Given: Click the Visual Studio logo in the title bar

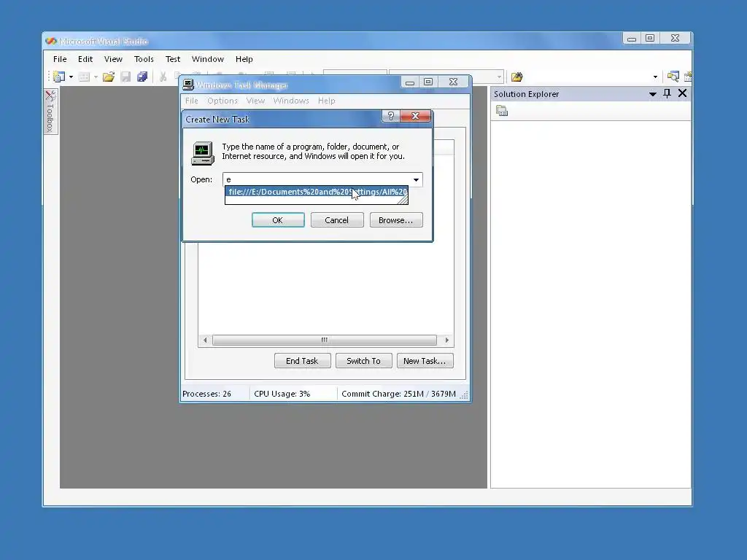Looking at the screenshot, I should tap(51, 42).
